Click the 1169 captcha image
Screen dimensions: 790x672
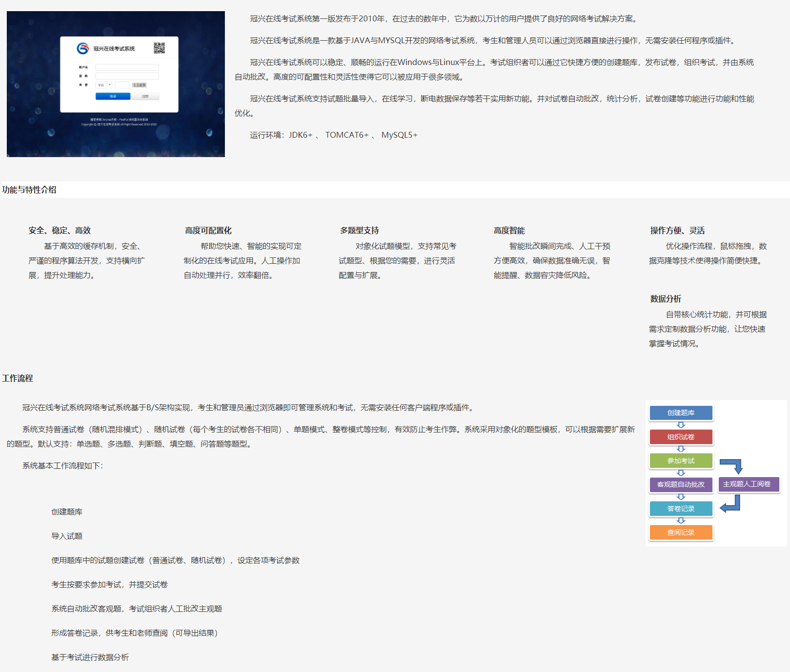coord(139,85)
